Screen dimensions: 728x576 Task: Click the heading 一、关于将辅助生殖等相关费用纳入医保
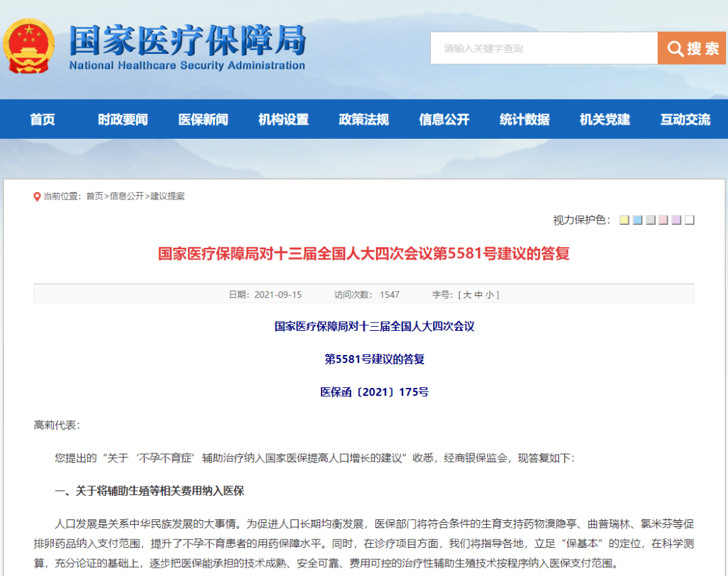(150, 491)
